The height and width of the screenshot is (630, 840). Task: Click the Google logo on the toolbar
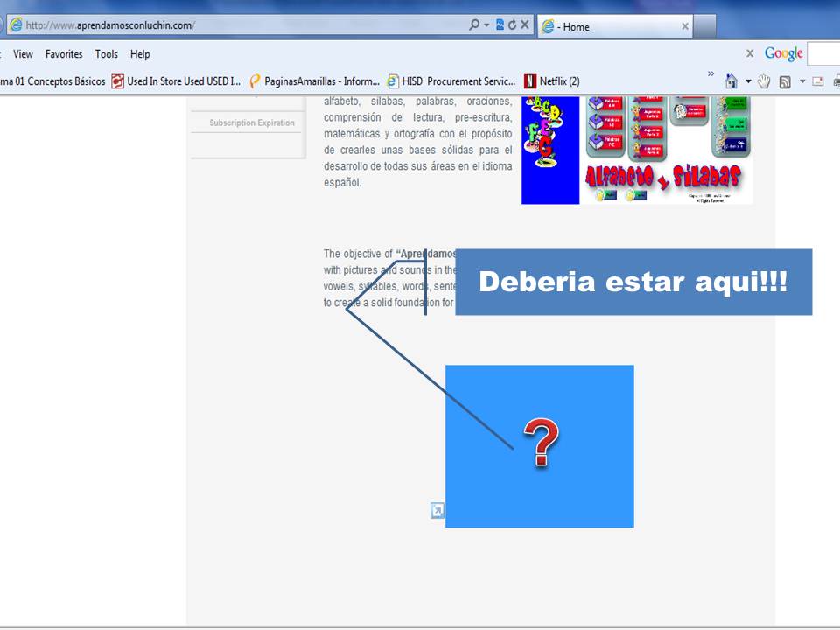(784, 53)
